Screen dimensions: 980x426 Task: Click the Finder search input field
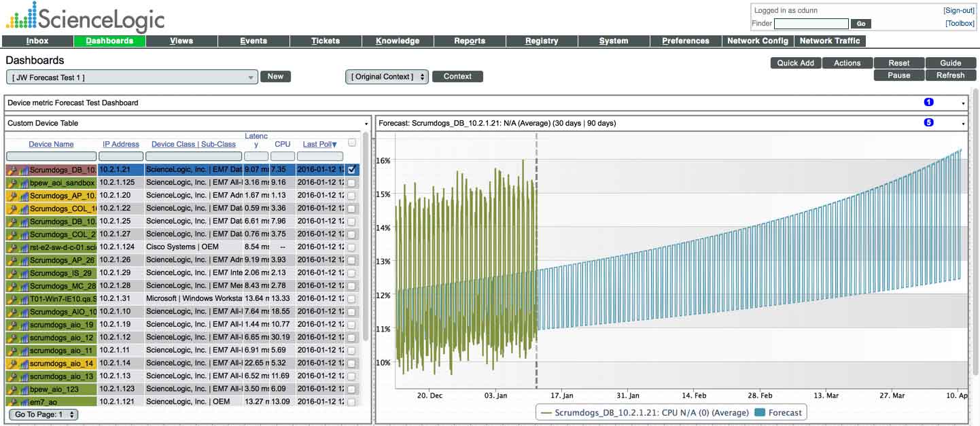click(811, 24)
